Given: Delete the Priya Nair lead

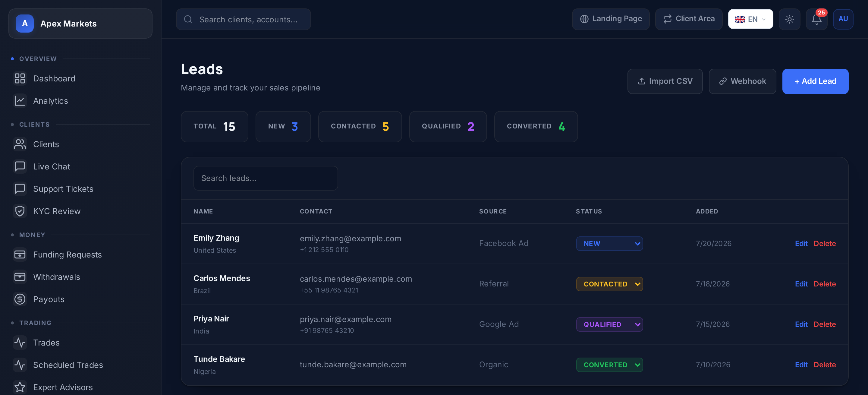Looking at the screenshot, I should (825, 324).
